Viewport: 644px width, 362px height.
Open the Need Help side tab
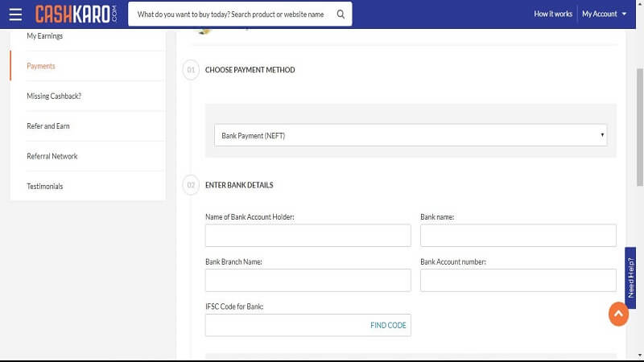(631, 278)
